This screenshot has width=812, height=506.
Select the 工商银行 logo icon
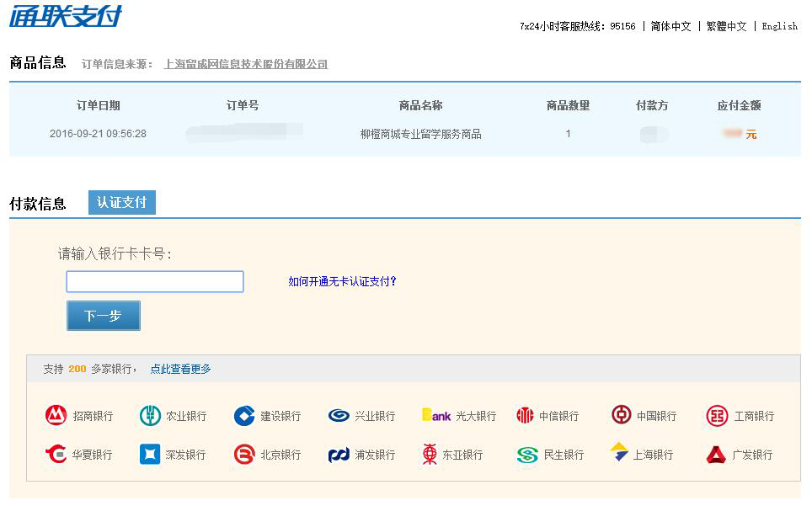(717, 415)
